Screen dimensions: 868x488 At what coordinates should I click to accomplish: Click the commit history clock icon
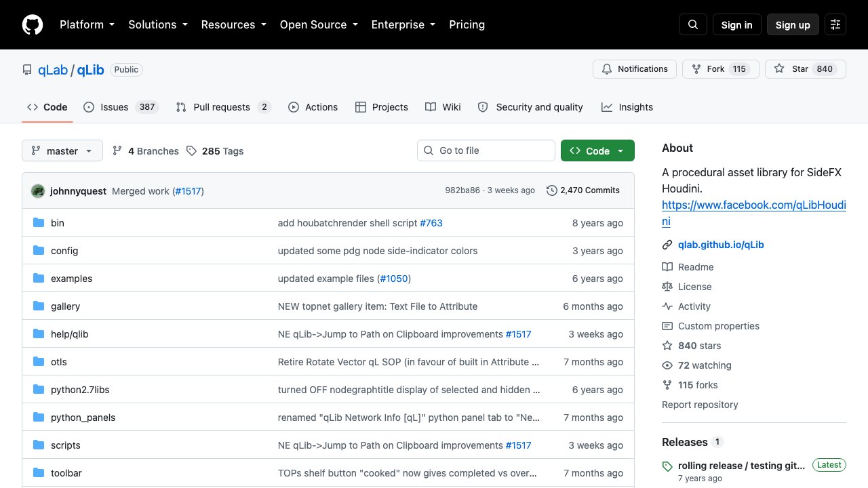[x=552, y=190]
